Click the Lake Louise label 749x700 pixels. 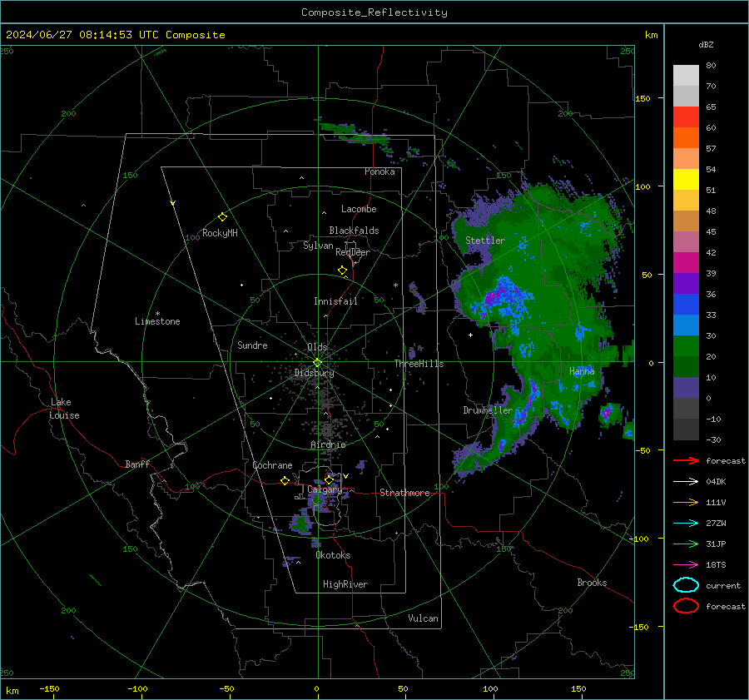(64, 409)
